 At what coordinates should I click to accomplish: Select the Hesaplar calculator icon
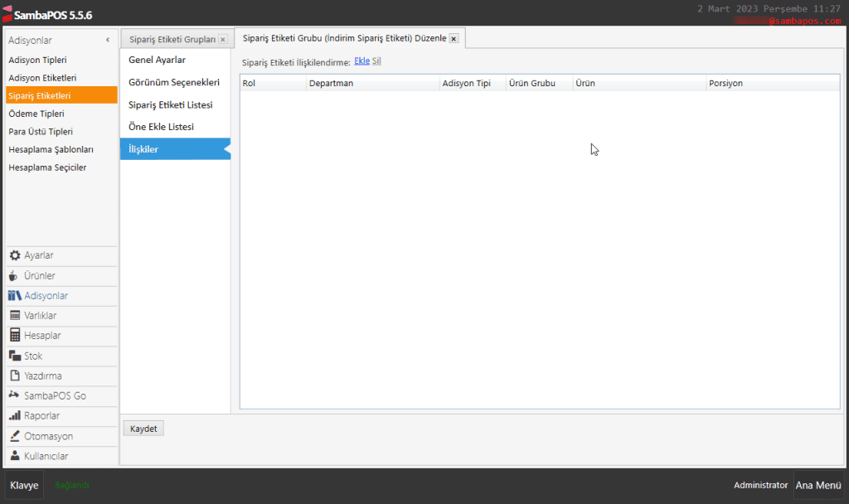point(15,336)
